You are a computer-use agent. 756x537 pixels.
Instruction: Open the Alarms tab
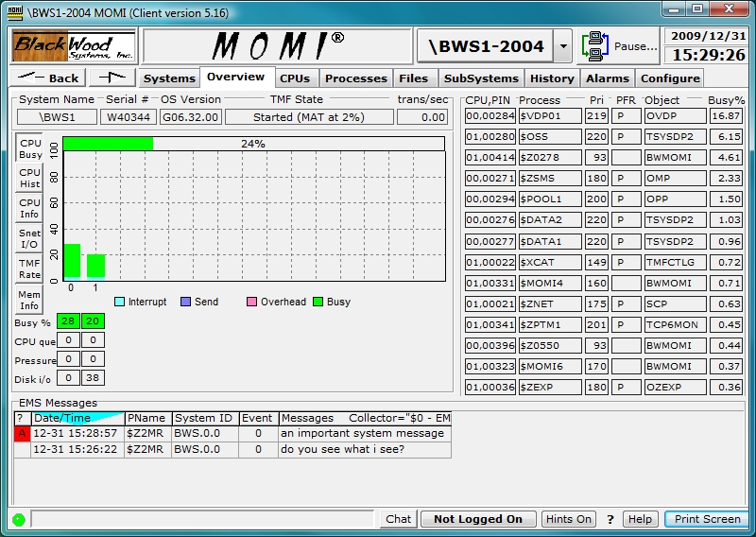[608, 78]
